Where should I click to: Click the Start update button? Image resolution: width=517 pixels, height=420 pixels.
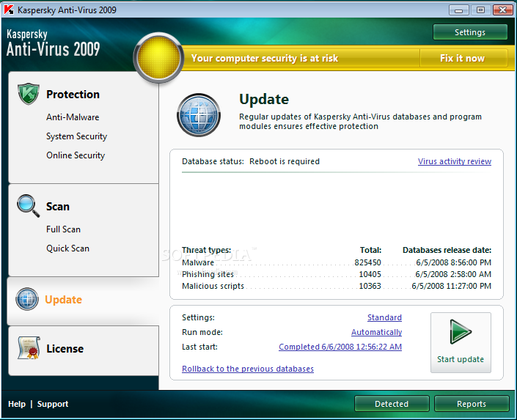461,342
